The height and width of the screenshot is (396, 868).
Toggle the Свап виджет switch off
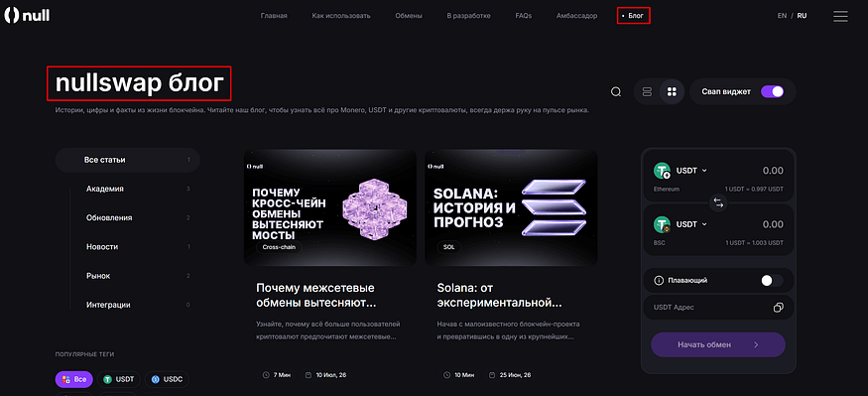pyautogui.click(x=772, y=92)
